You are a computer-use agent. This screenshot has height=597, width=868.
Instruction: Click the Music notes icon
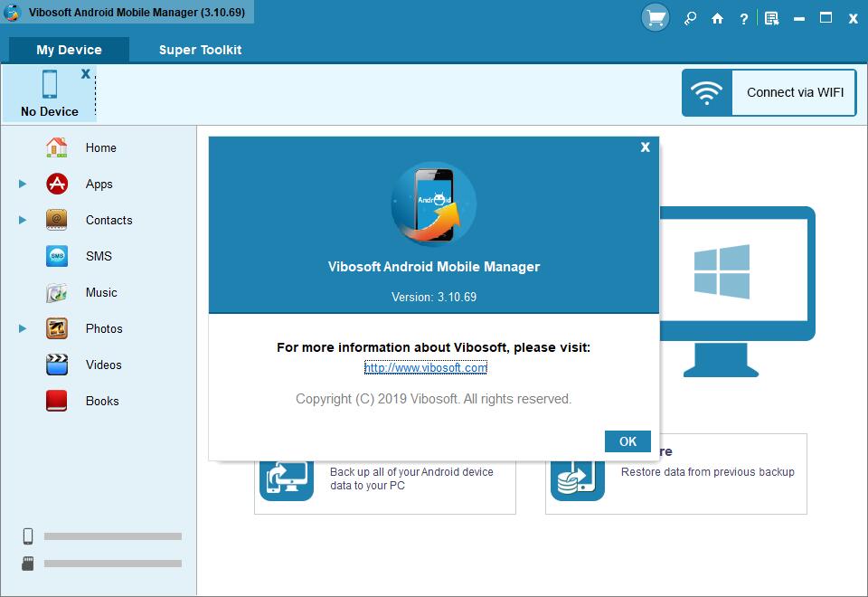click(56, 292)
